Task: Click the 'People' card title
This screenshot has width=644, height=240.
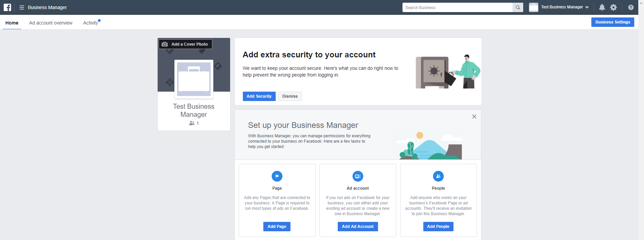Action: pyautogui.click(x=438, y=188)
